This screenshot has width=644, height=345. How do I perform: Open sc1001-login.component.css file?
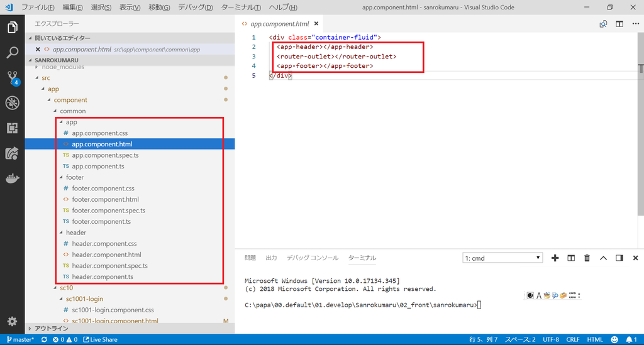point(113,310)
